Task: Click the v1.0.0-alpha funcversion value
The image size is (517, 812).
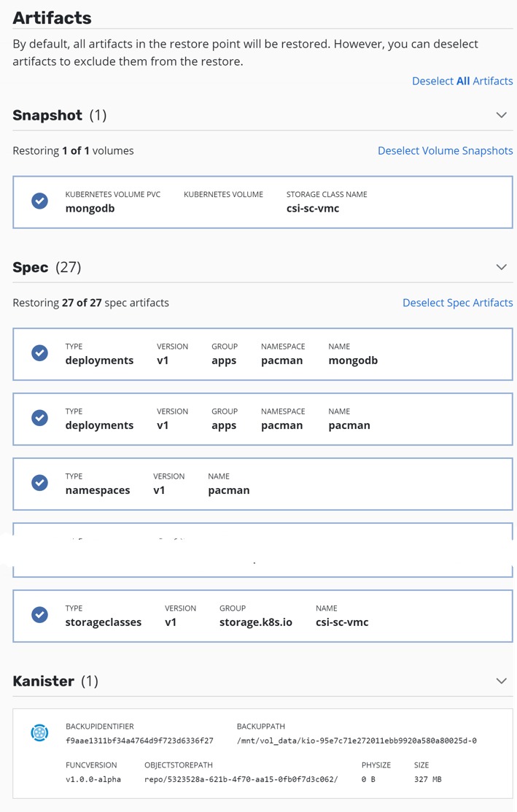Action: tap(93, 779)
